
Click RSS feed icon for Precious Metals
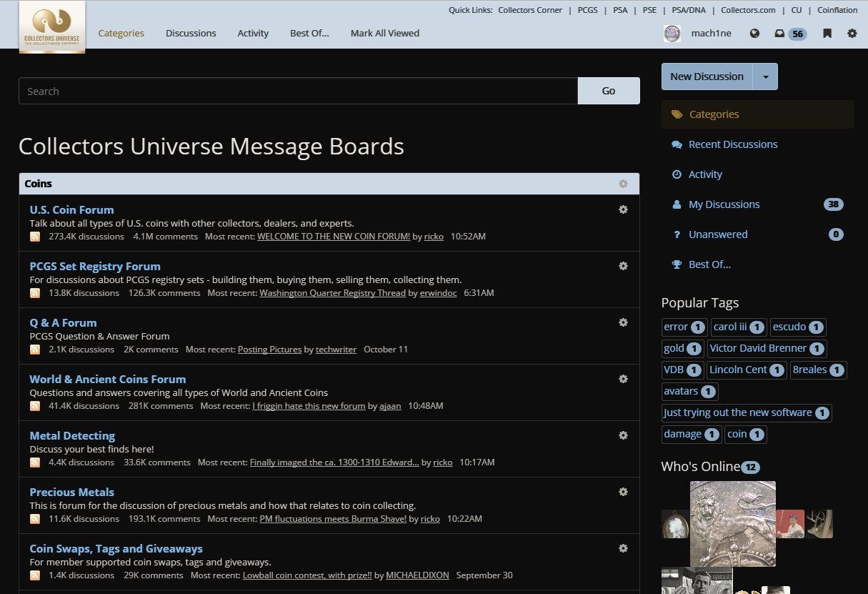tap(35, 519)
